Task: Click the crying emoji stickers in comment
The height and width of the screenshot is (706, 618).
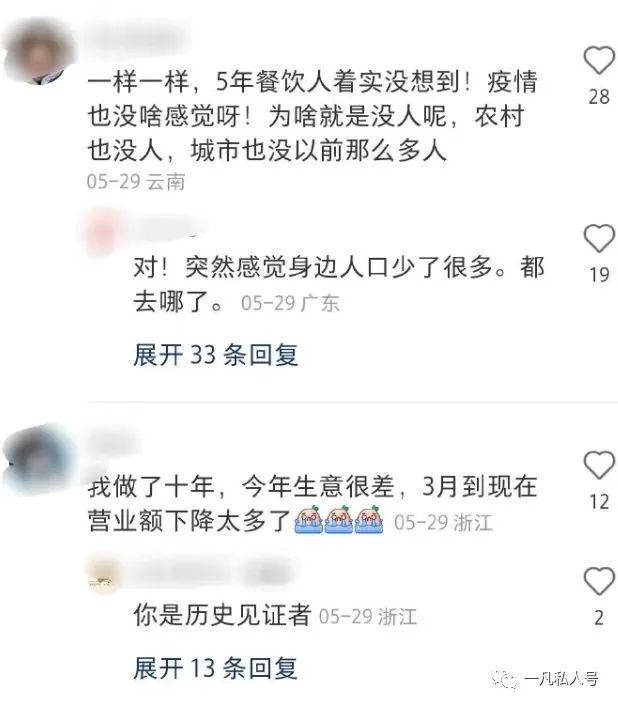Action: point(339,520)
